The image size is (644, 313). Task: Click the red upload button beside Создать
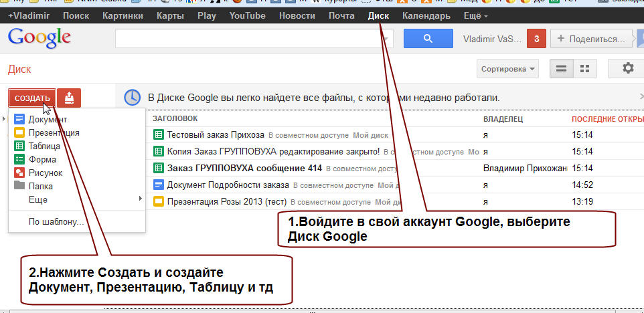coord(69,98)
